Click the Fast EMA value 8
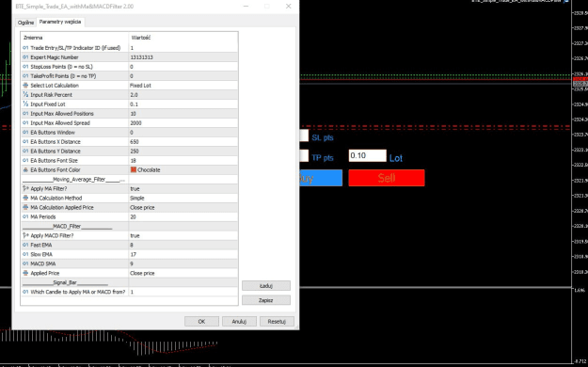The image size is (588, 367). coord(183,245)
